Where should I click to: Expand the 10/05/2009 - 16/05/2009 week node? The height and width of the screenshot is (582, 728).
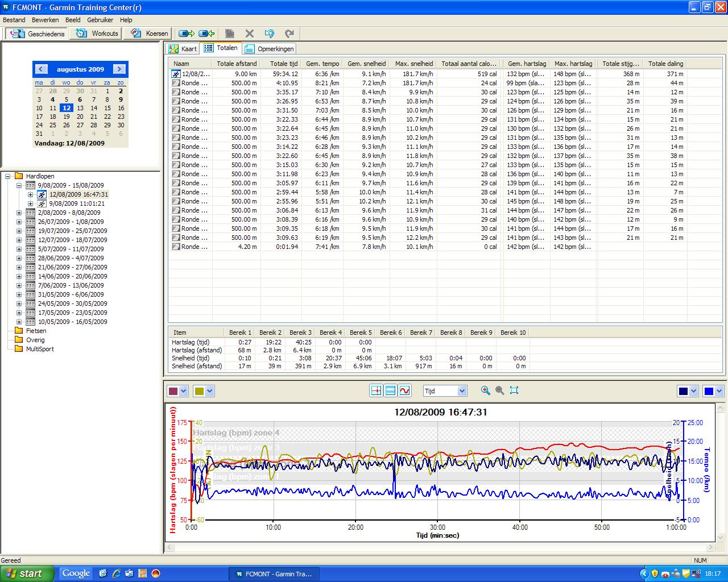click(x=19, y=322)
